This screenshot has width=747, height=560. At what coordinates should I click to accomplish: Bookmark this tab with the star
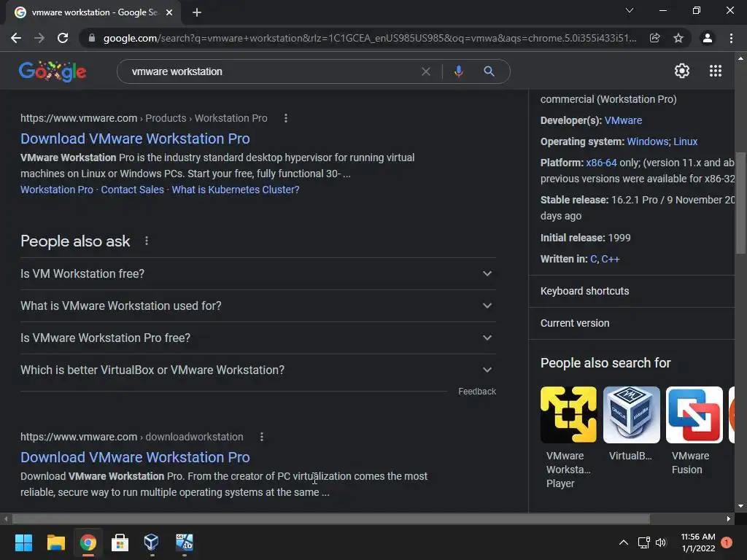(x=678, y=38)
